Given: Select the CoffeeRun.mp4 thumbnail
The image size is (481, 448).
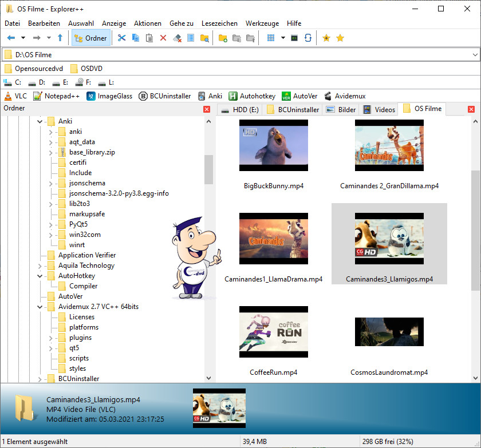Looking at the screenshot, I should coord(274,333).
